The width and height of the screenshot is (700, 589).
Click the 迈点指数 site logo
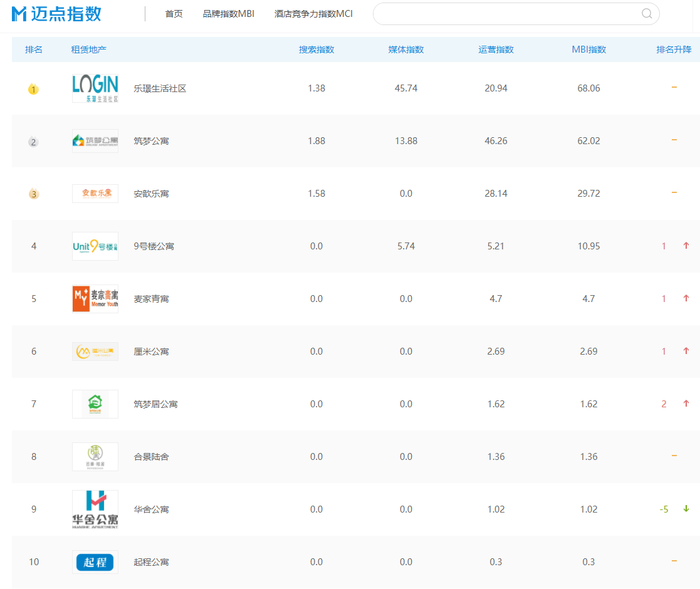(x=56, y=14)
